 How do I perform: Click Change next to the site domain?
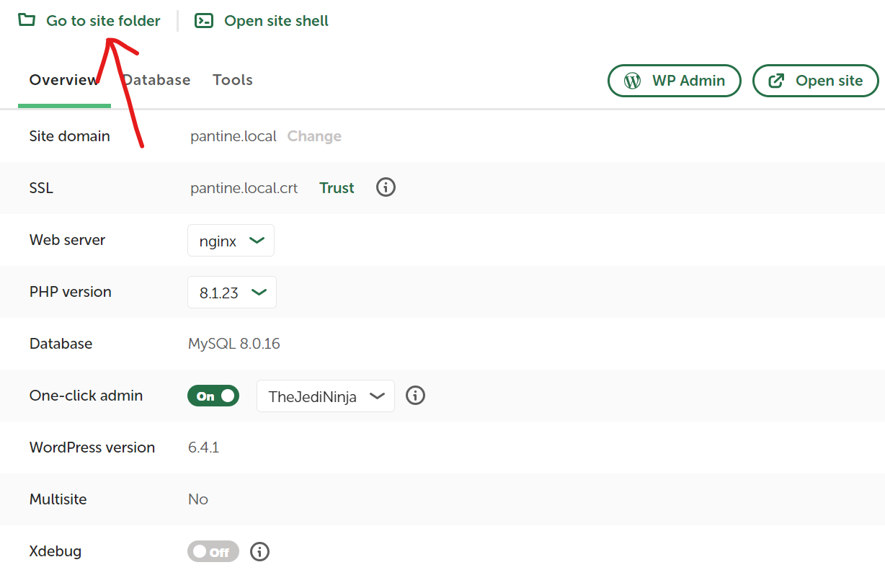(314, 135)
